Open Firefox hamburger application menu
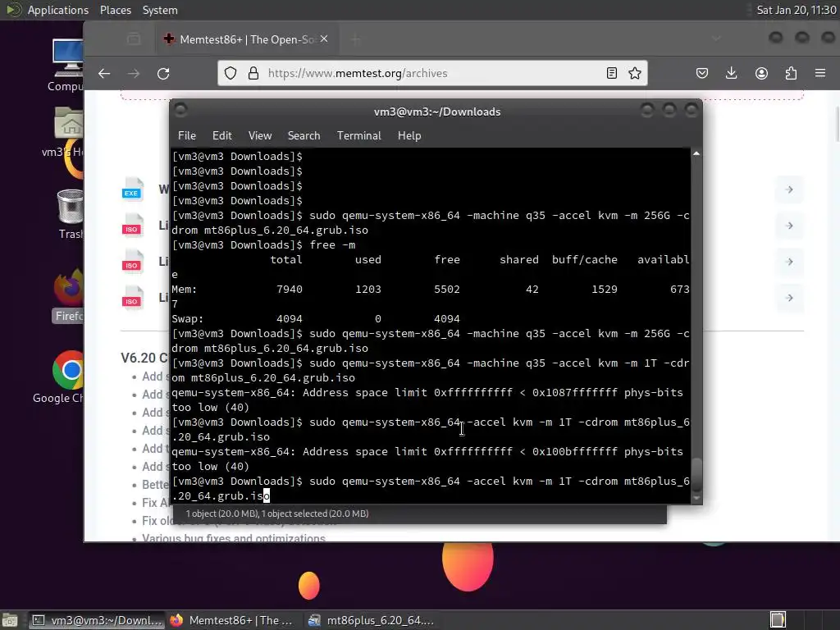This screenshot has height=630, width=840. 820,73
